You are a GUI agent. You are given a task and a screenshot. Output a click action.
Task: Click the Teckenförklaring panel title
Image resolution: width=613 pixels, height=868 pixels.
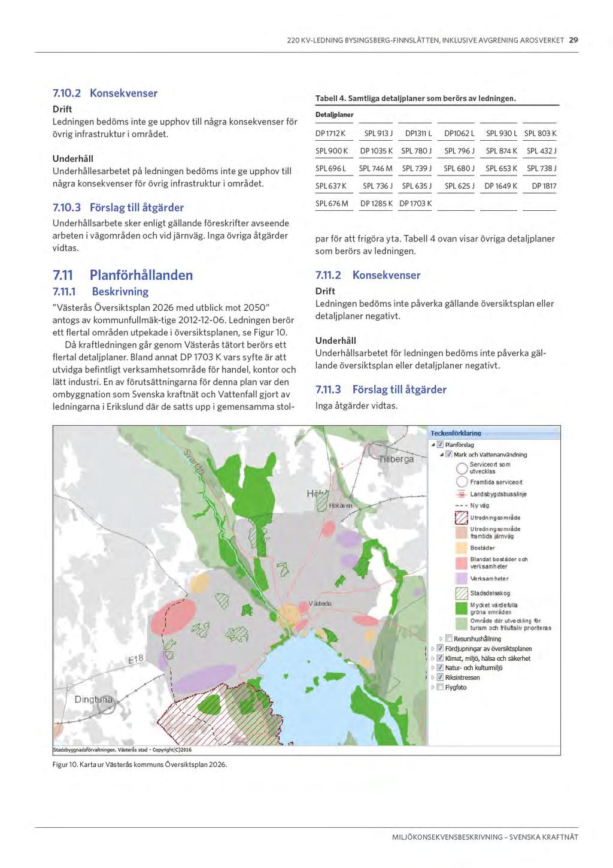[456, 433]
